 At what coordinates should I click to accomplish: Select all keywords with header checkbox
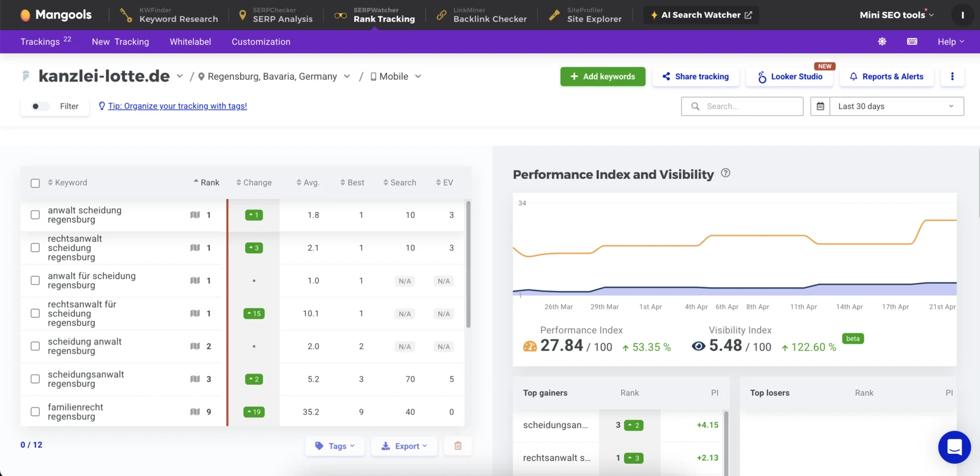[36, 183]
